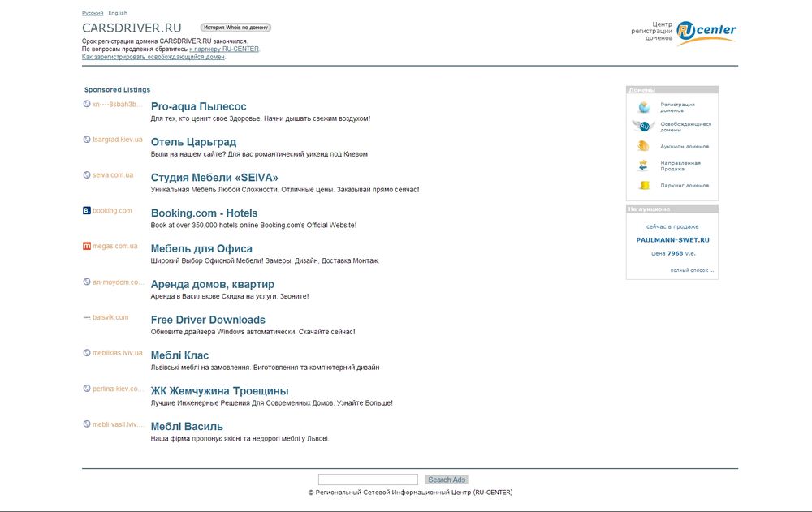The height and width of the screenshot is (512, 812).
Task: Open the Студия Мебели «SEIVA» listing
Action: pyautogui.click(x=214, y=178)
